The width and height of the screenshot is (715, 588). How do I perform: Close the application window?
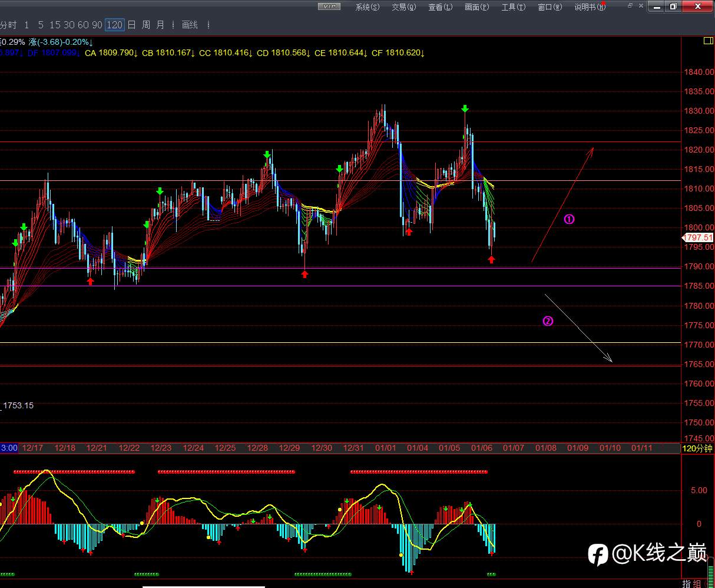coord(697,6)
